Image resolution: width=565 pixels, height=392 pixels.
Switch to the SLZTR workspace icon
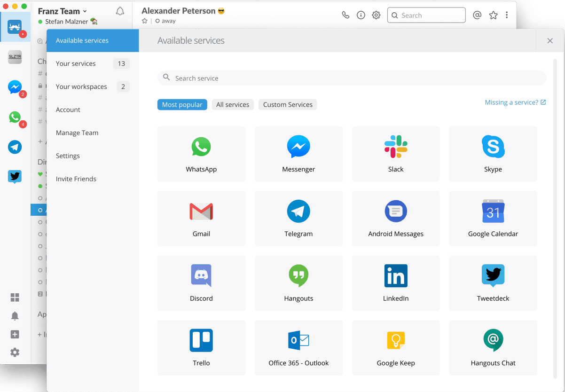click(15, 57)
